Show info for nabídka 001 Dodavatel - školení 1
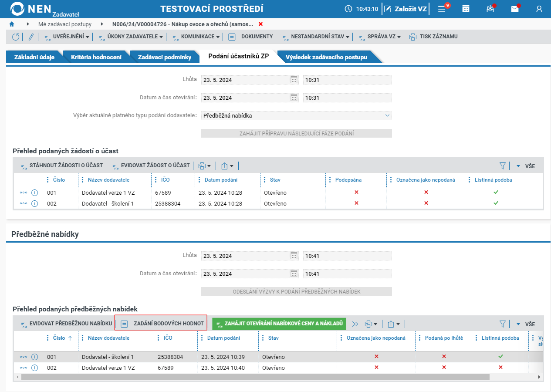 pos(35,357)
